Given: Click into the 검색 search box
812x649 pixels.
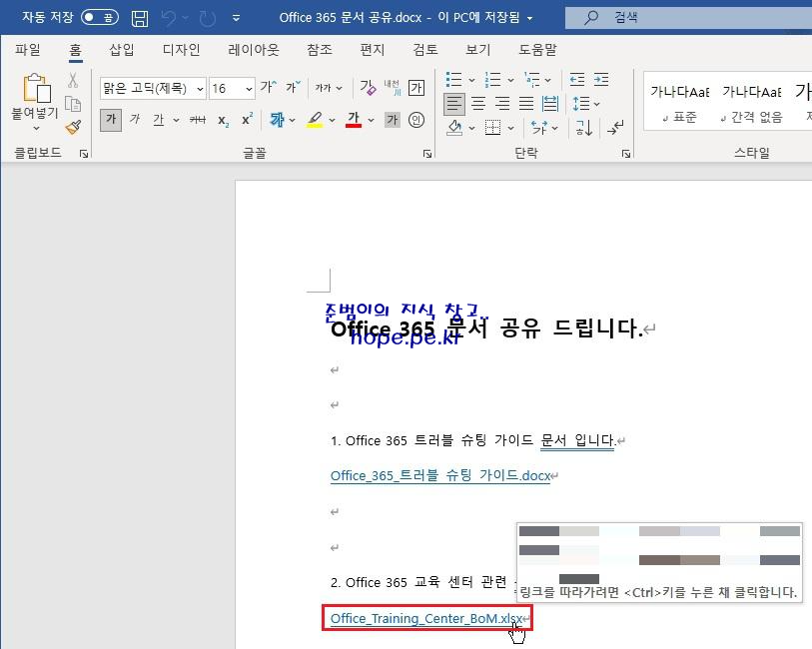Looking at the screenshot, I should pos(689,18).
